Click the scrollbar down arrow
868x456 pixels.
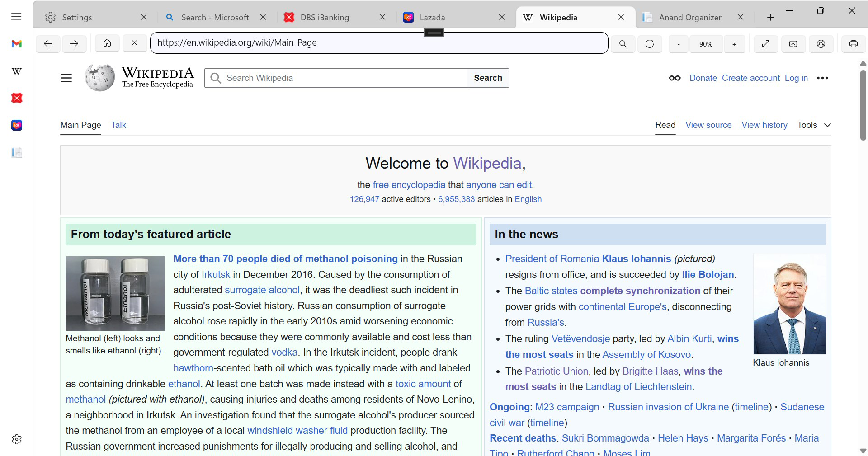pyautogui.click(x=863, y=451)
